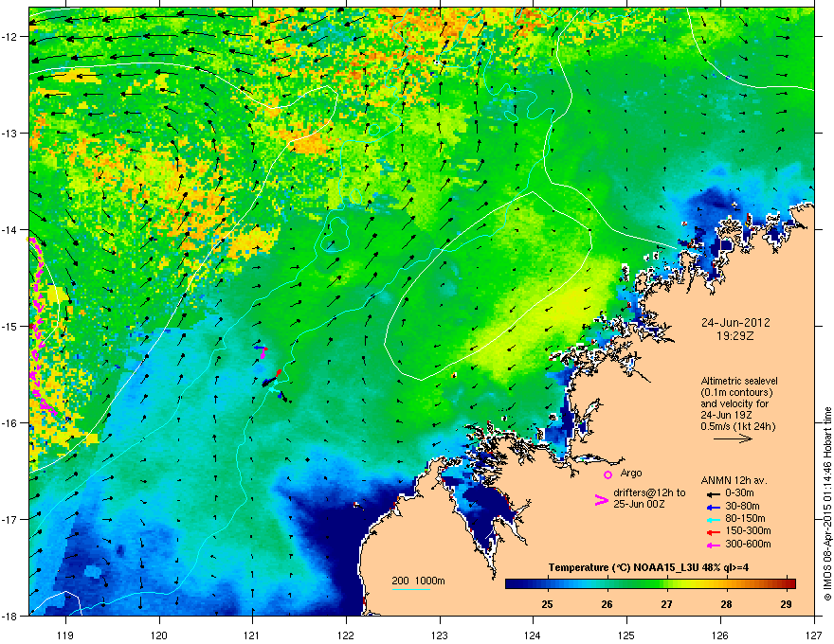Screen dimensions: 834x644
Task: Click the colorbar tick label 26
Action: coord(607,604)
